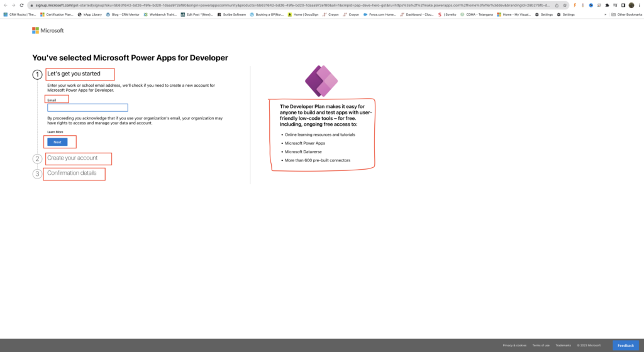Image resolution: width=644 pixels, height=352 pixels.
Task: Open Privacy & cookies footer link
Action: 514,346
